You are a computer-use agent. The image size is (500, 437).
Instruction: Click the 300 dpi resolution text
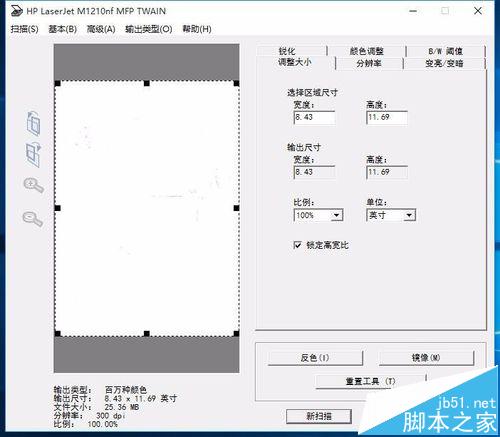click(111, 416)
